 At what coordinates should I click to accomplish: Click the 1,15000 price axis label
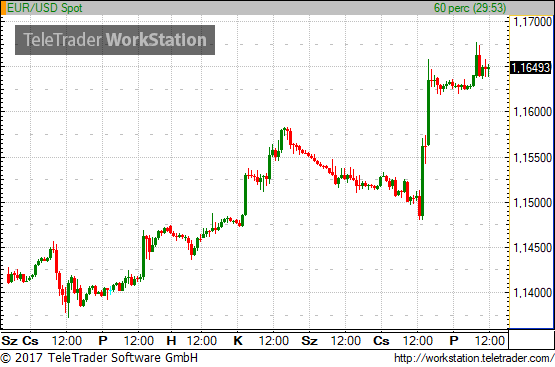[532, 203]
